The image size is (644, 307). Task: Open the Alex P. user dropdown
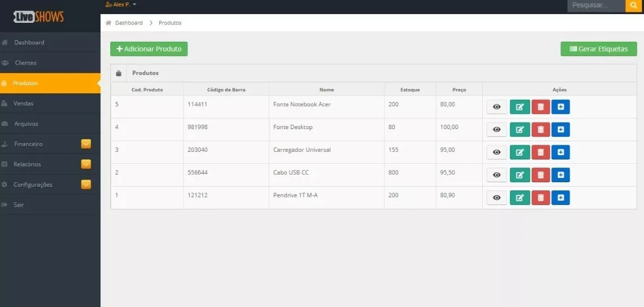[122, 4]
